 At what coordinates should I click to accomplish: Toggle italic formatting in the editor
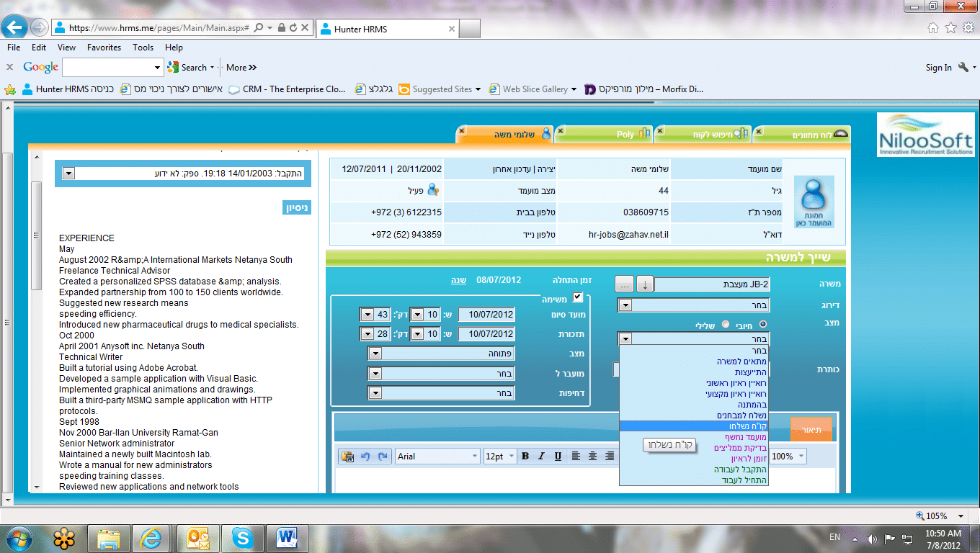[x=541, y=456]
